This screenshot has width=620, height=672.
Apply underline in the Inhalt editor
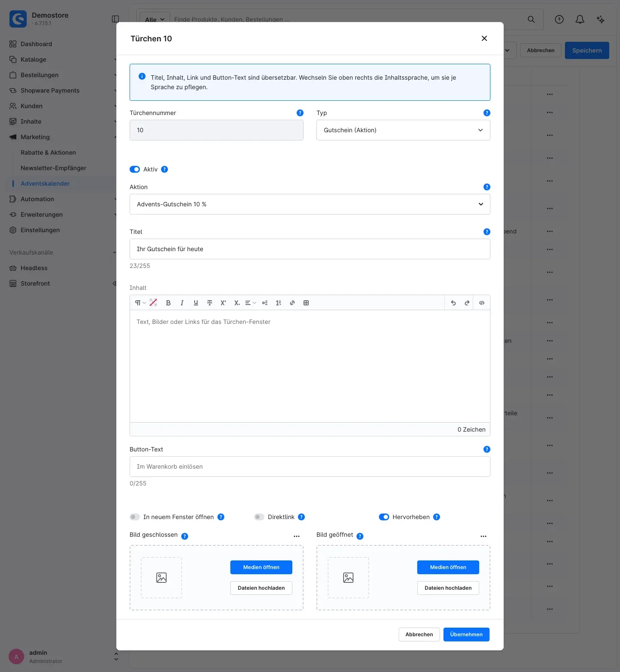click(196, 303)
